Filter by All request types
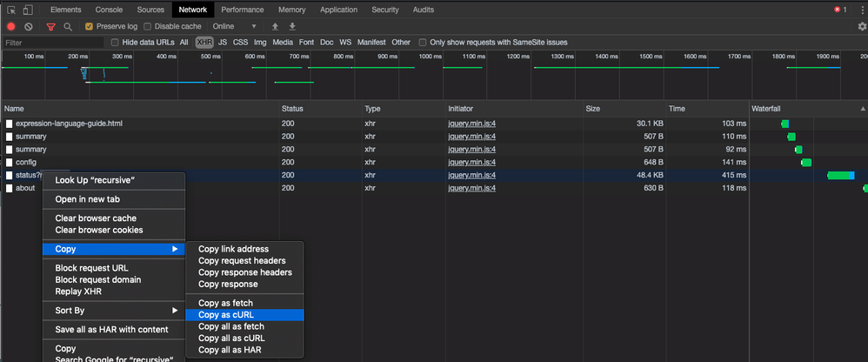This screenshot has width=868, height=362. 184,42
